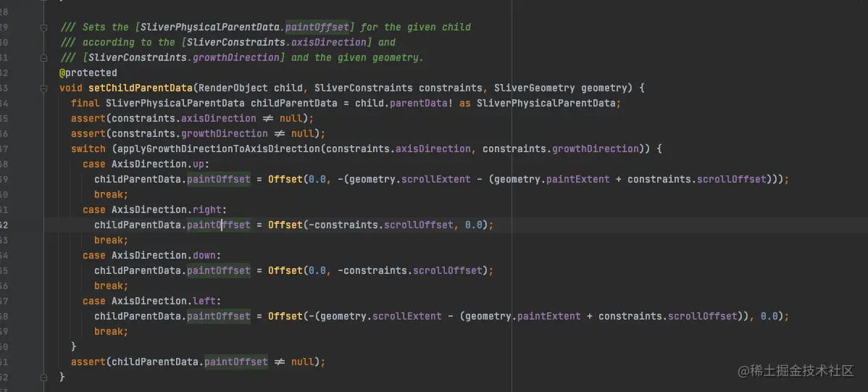
Task: Click the "as" cast keyword
Action: (x=465, y=103)
